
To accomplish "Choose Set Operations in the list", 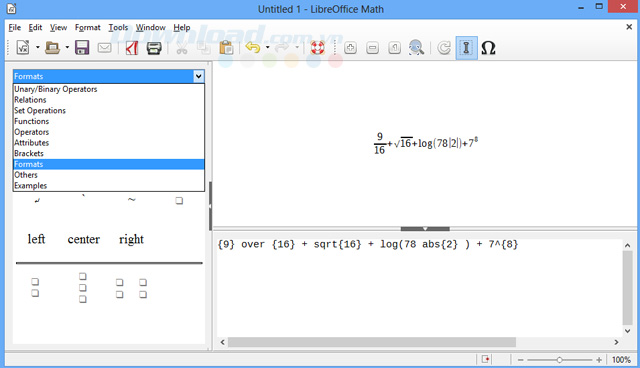I will point(109,111).
